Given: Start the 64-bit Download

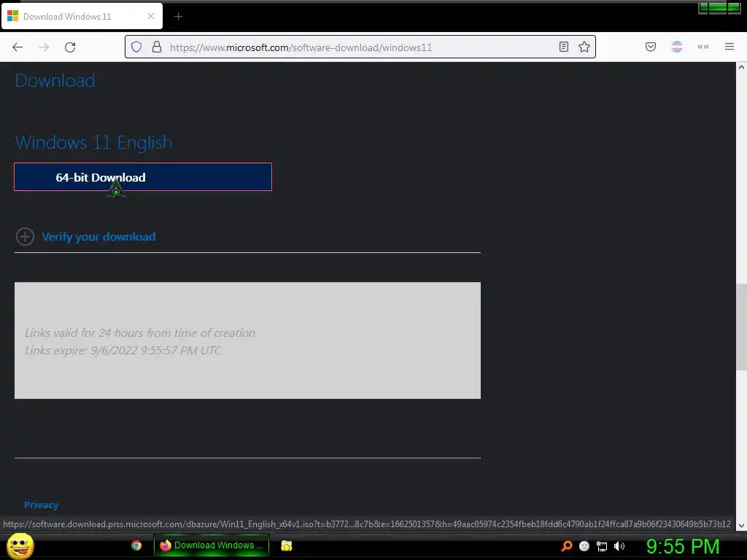Looking at the screenshot, I should (x=143, y=176).
